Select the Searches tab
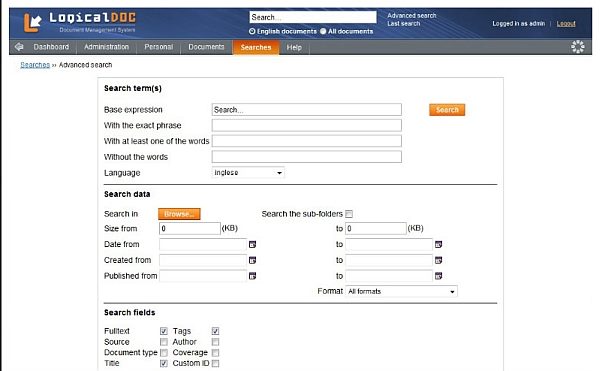Screen dimensions: 600x371 [x=256, y=47]
